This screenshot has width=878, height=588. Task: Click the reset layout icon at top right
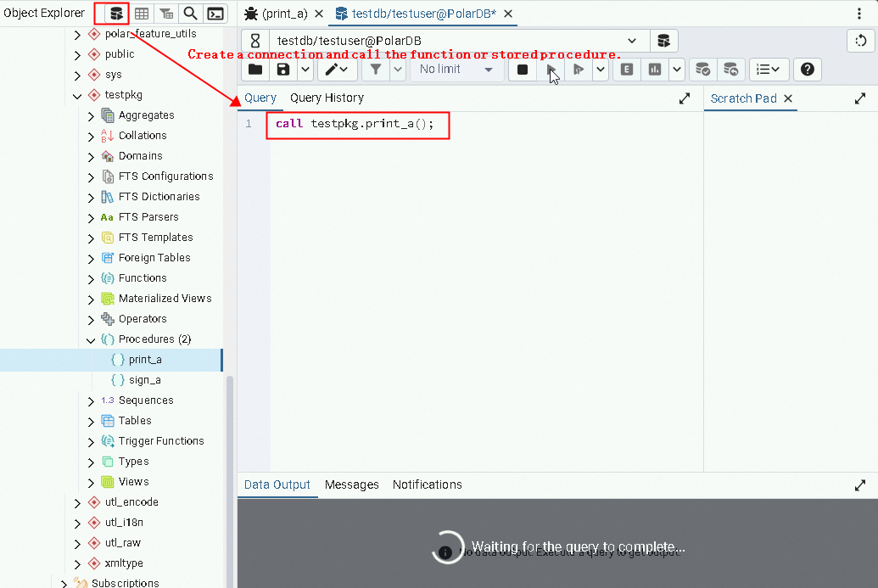pyautogui.click(x=861, y=41)
